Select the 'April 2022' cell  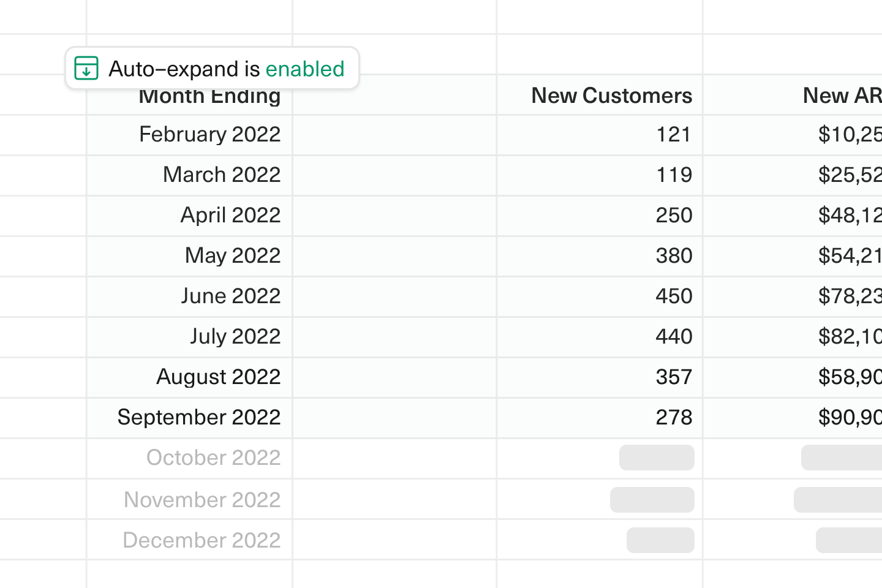(230, 215)
